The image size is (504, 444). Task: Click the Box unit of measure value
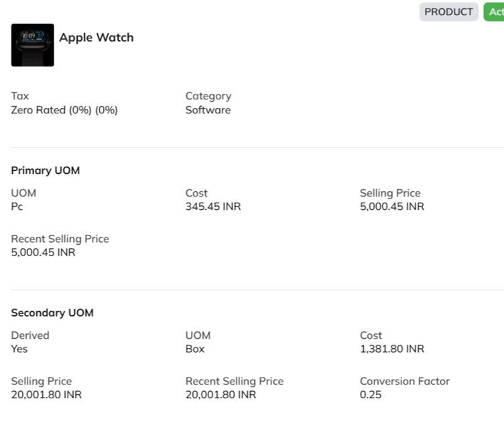(195, 349)
